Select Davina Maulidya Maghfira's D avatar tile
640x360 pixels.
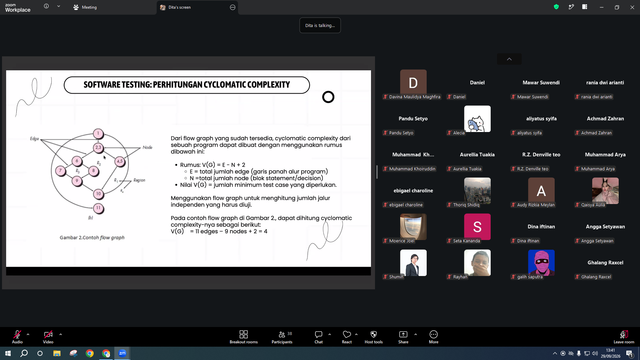413,83
